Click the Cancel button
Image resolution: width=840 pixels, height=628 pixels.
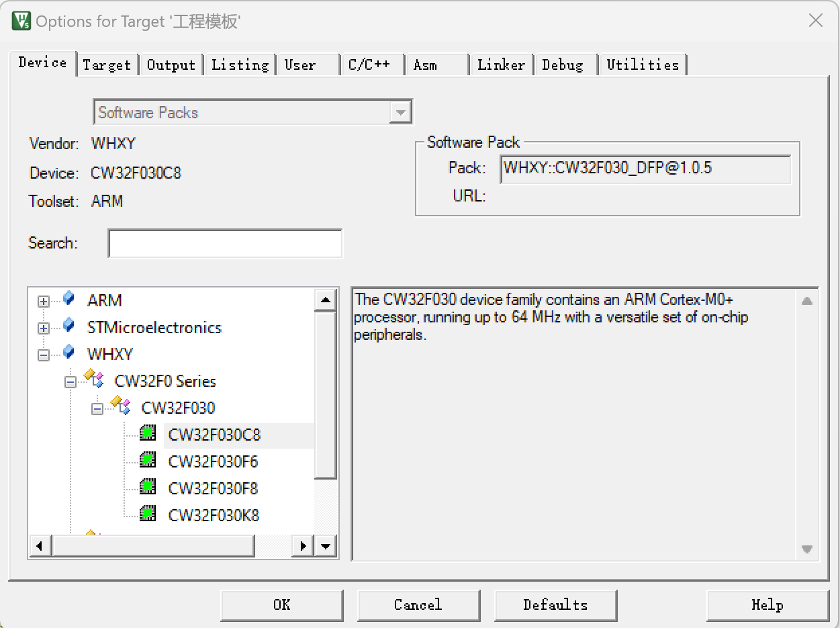click(x=418, y=604)
